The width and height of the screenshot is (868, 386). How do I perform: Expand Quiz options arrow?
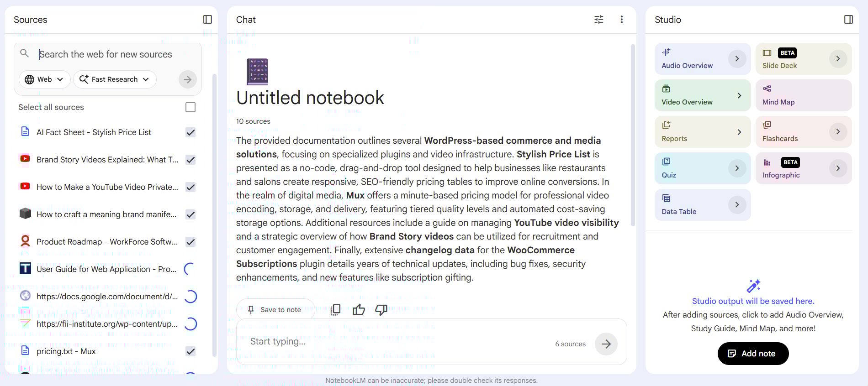click(737, 168)
